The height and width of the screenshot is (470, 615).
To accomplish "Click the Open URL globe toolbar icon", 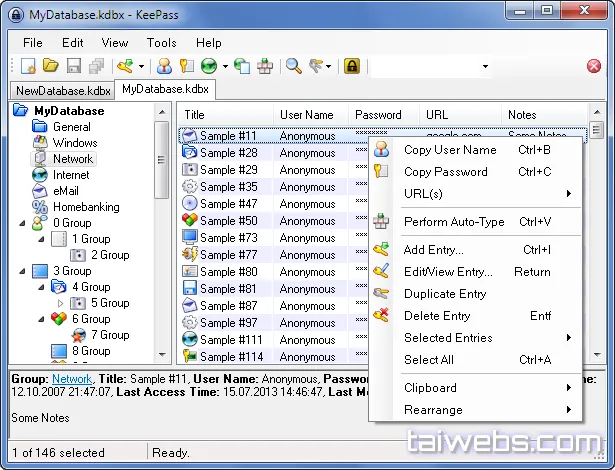I will [x=209, y=66].
